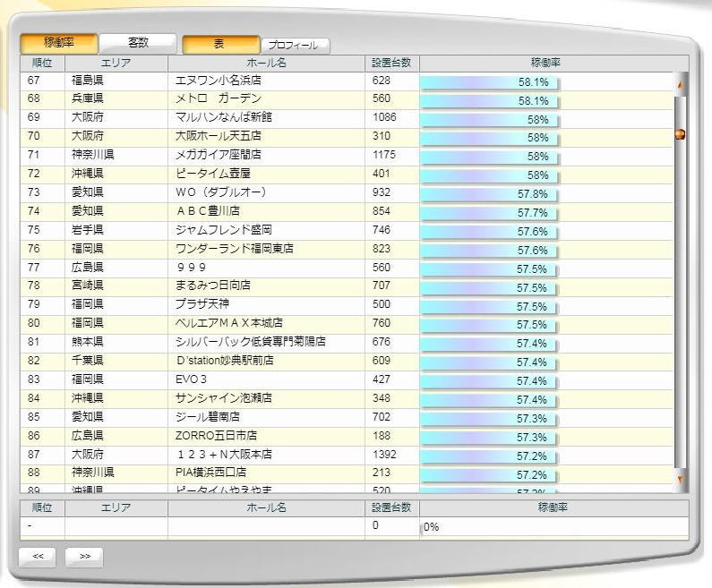
Task: Select row シルバーバック低貸専門菊陽店
Action: coord(347,343)
